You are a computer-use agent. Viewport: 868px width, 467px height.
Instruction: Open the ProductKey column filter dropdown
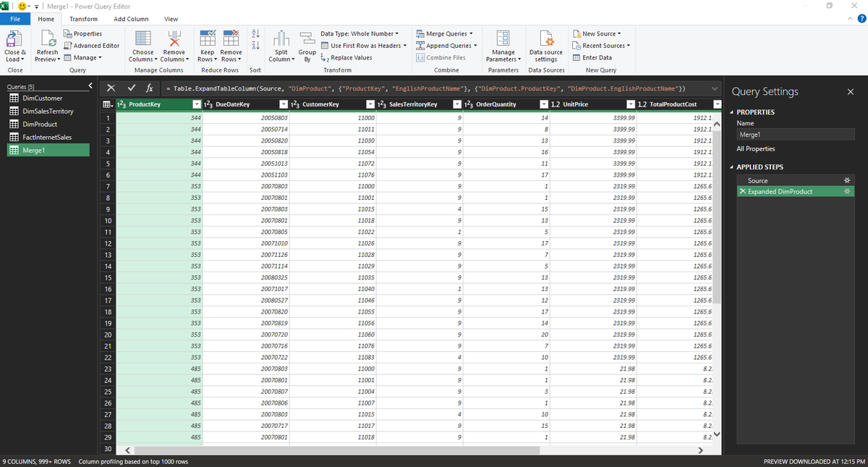[x=197, y=105]
